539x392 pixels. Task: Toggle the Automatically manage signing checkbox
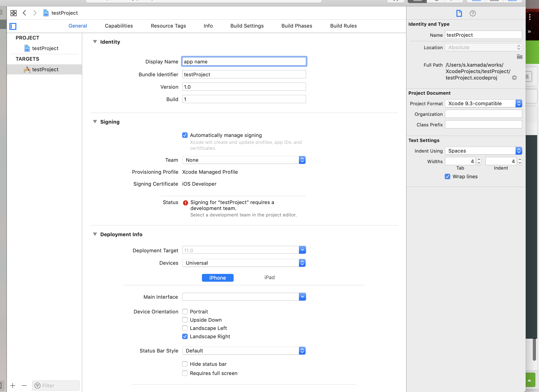coord(185,135)
